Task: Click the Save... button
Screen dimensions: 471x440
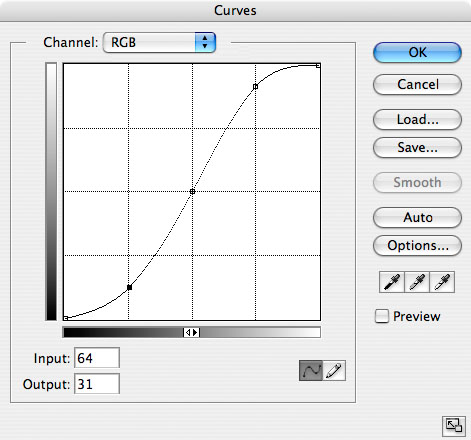Action: 417,147
